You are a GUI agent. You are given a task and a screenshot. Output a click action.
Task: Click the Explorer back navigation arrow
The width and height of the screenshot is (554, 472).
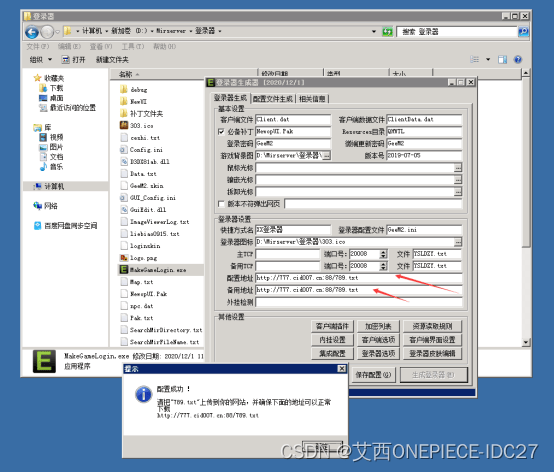32,32
